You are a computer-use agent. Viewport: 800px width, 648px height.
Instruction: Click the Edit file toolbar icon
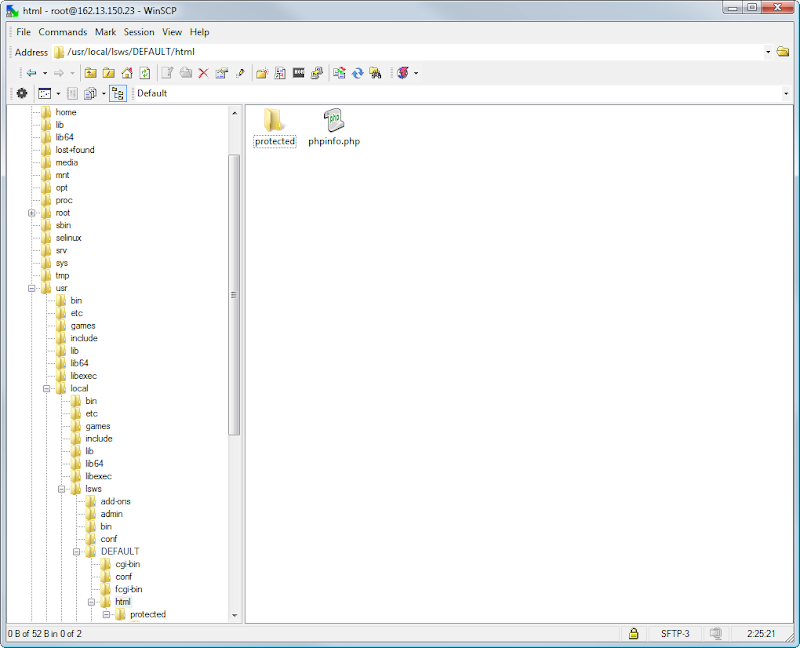pyautogui.click(x=167, y=73)
